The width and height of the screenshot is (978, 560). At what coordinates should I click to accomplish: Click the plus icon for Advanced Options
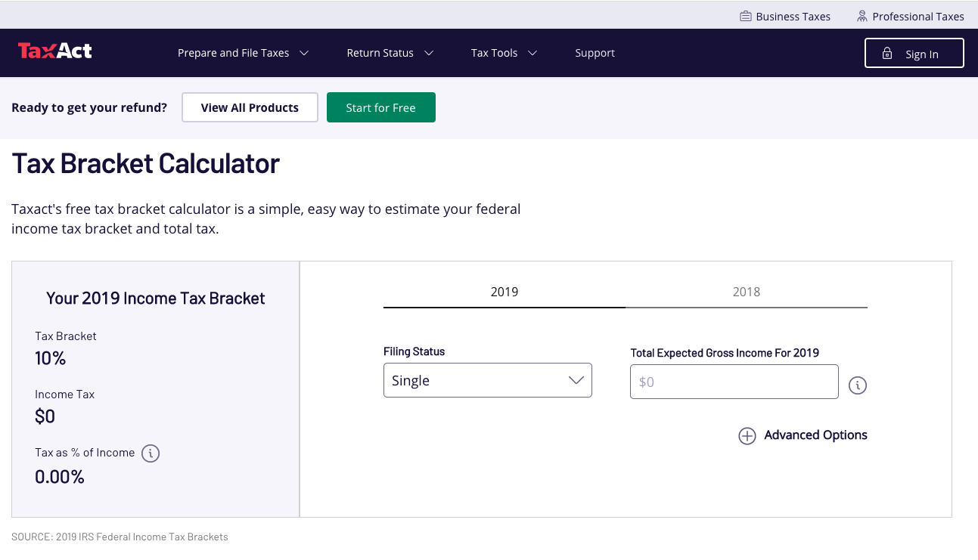pyautogui.click(x=747, y=436)
